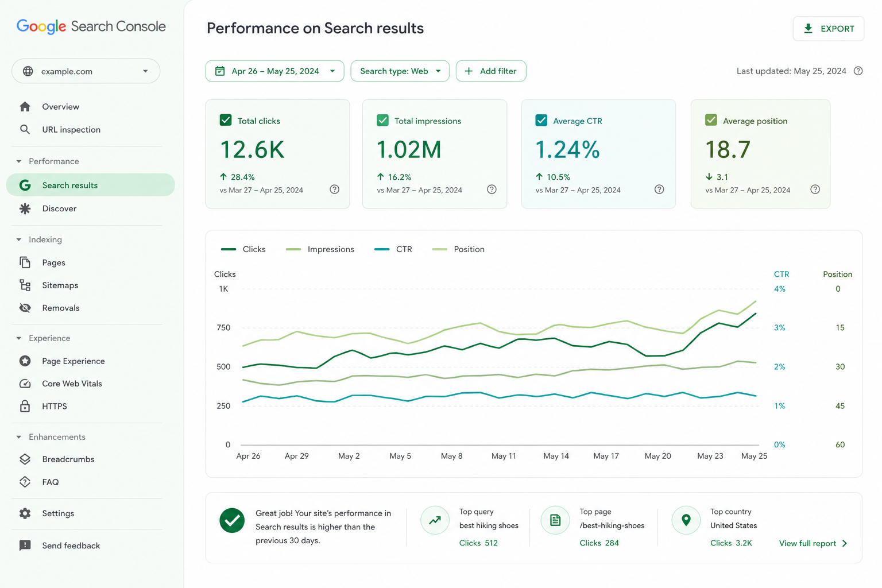The height and width of the screenshot is (588, 882).
Task: Click the Clicks legend color line
Action: click(x=229, y=249)
